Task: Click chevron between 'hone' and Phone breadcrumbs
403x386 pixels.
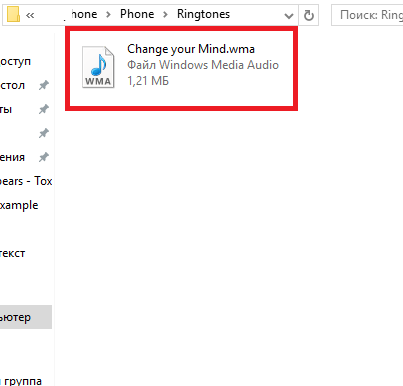Action: coord(108,15)
